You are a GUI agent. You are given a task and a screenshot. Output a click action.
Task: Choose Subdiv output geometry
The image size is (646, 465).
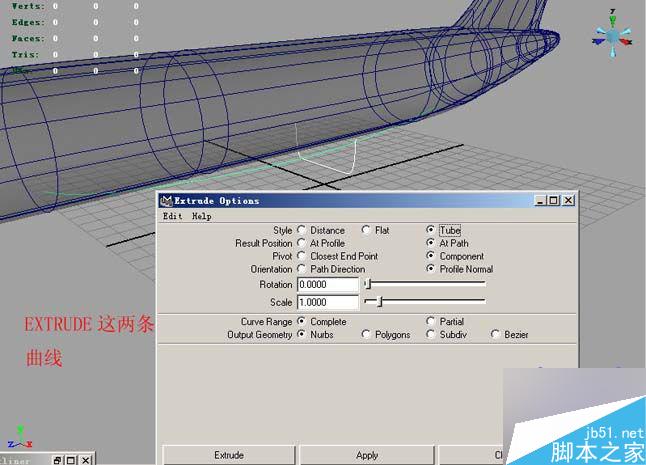[x=431, y=334]
